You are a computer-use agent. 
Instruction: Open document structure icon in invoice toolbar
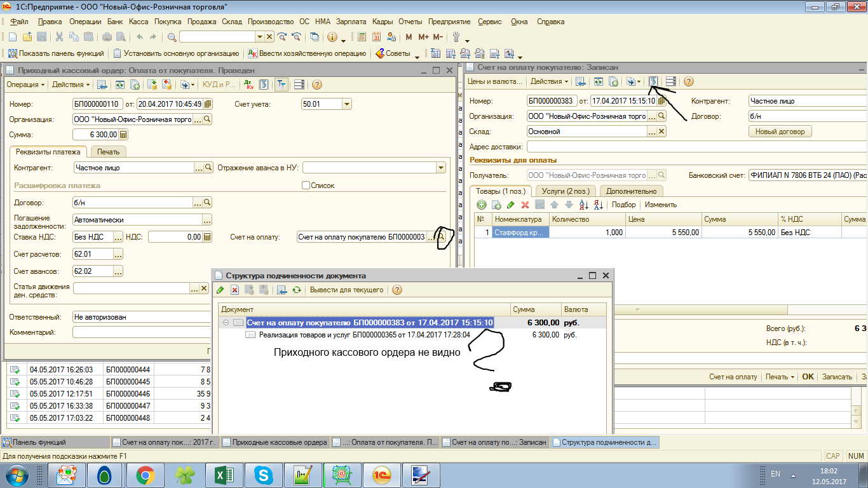[653, 81]
